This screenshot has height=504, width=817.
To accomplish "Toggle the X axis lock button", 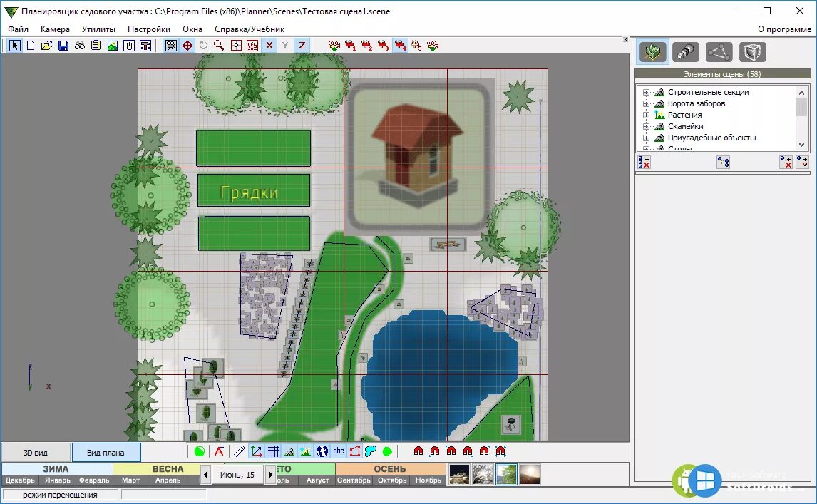I will coord(269,46).
